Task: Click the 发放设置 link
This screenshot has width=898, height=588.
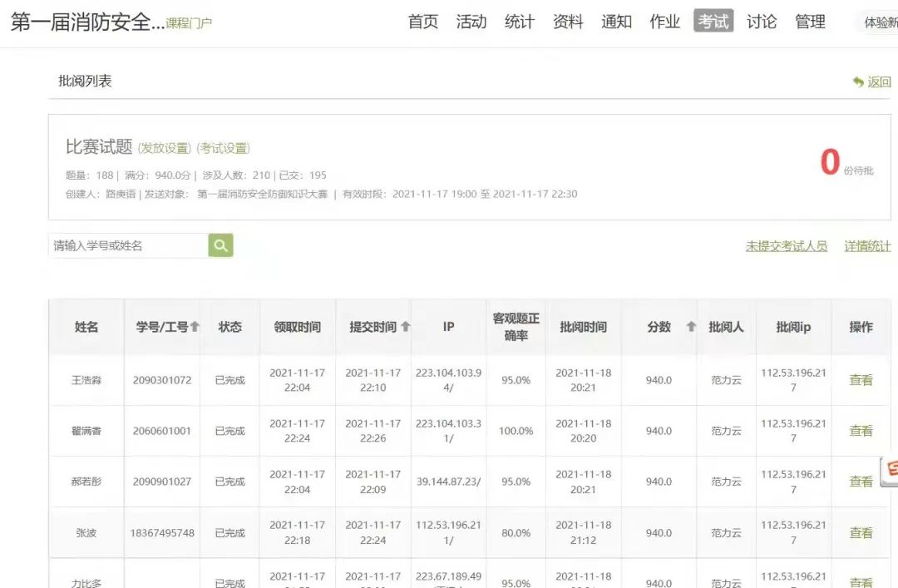Action: point(164,148)
